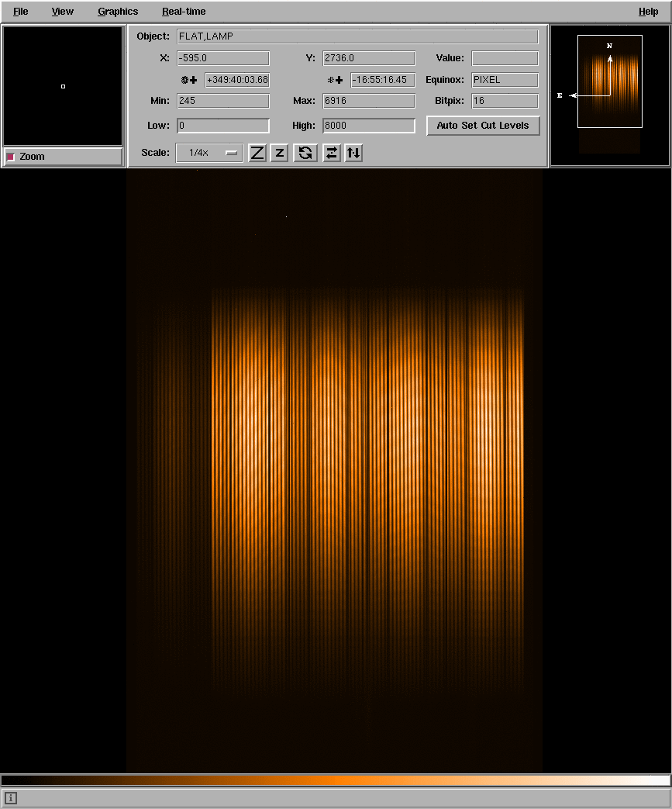
Task: Open the Help menu
Action: point(648,12)
